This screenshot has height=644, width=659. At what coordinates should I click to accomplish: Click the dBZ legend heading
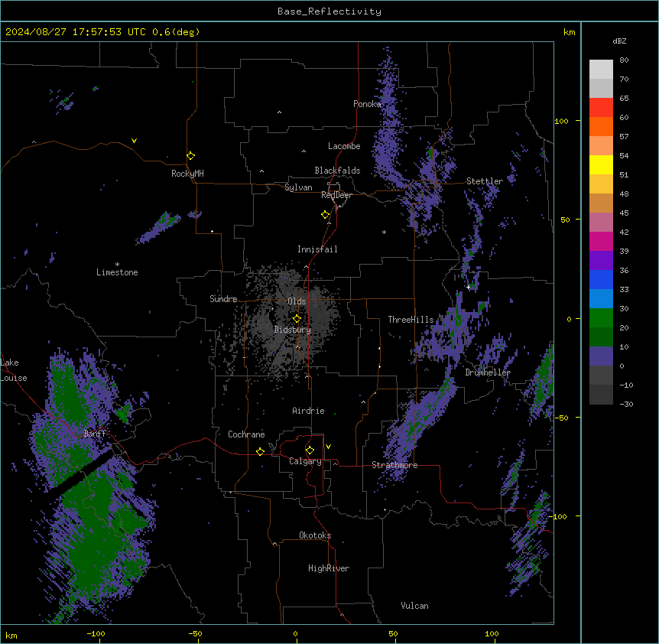tap(619, 41)
